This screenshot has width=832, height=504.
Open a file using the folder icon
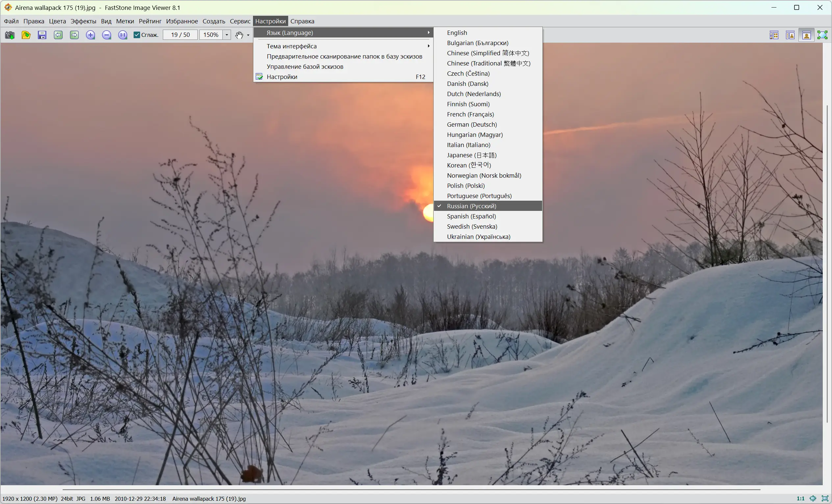26,35
